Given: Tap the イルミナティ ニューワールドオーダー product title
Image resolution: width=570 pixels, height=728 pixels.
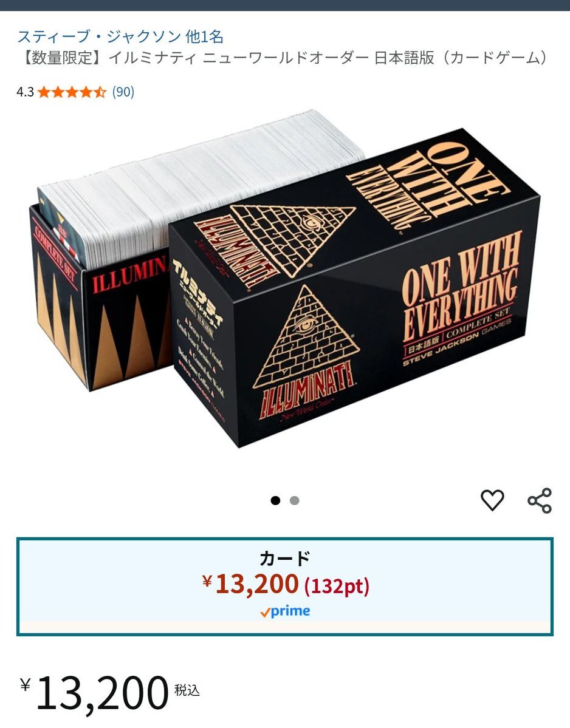Looking at the screenshot, I should [x=284, y=58].
